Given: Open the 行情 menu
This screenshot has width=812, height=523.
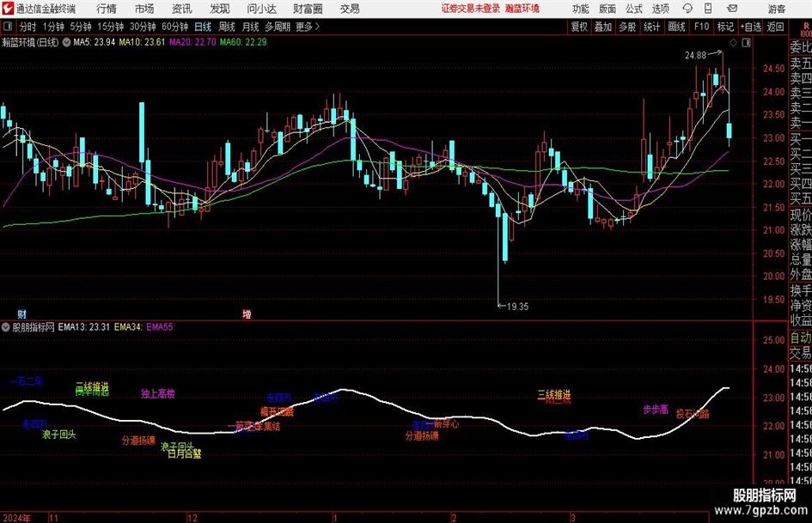Looking at the screenshot, I should (107, 9).
